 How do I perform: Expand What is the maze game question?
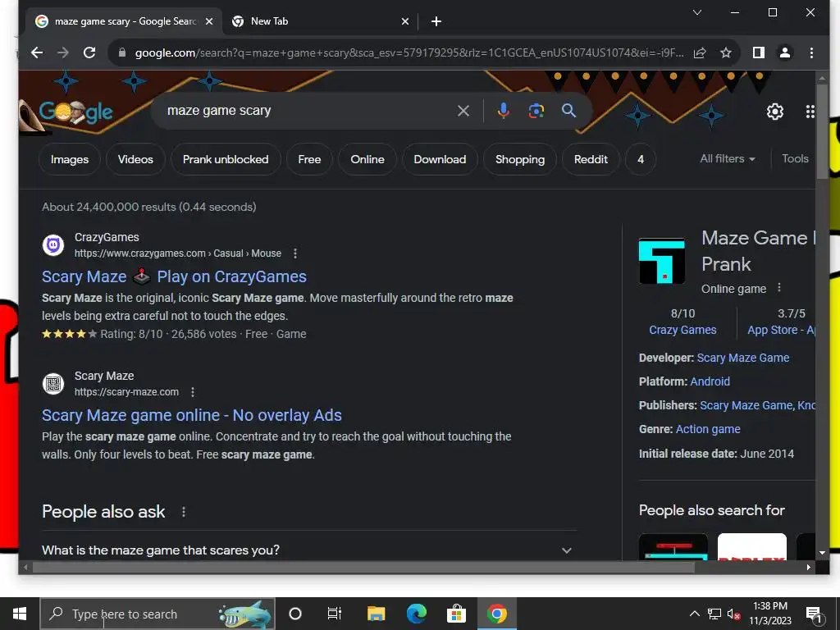pos(309,550)
